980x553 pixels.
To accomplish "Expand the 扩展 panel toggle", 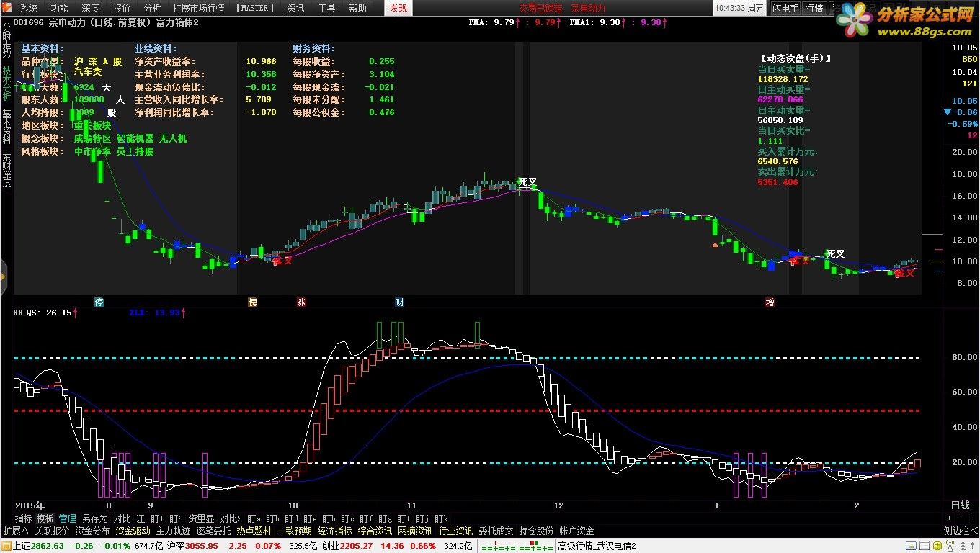I will point(16,531).
